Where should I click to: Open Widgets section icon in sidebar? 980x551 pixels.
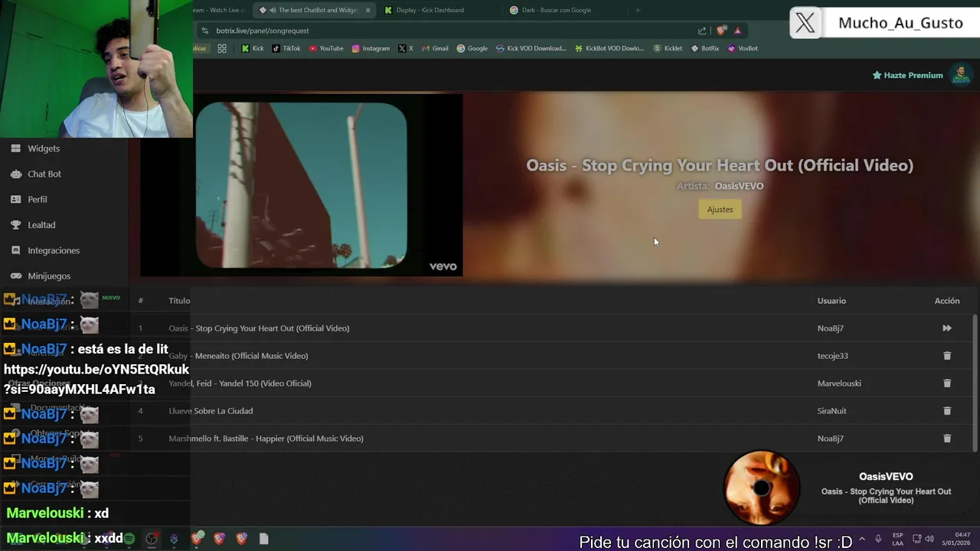(x=15, y=148)
